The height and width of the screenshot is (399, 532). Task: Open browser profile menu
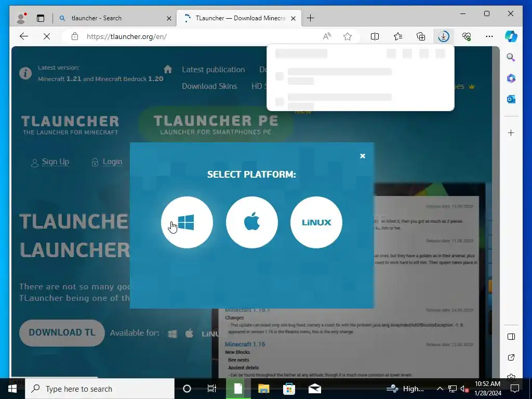coord(21,18)
